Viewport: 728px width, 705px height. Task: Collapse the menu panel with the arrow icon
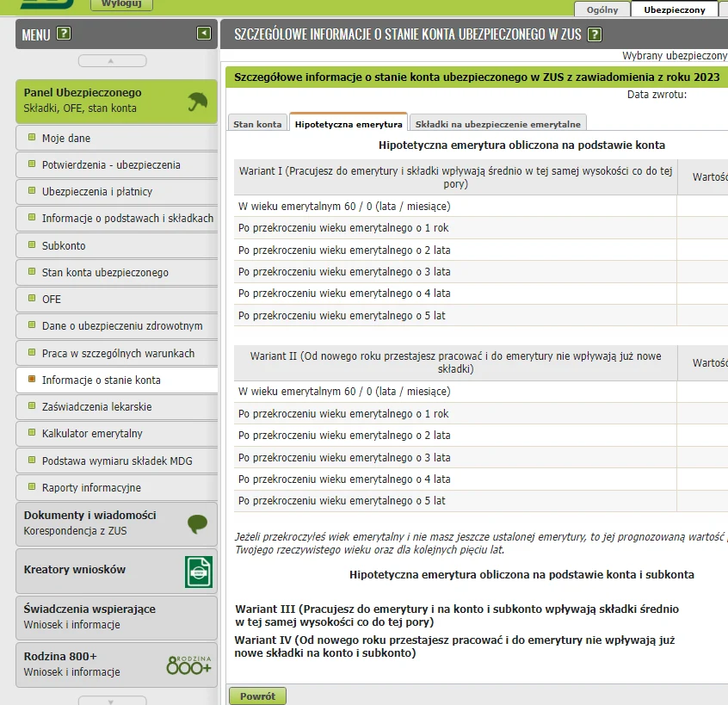[x=203, y=34]
